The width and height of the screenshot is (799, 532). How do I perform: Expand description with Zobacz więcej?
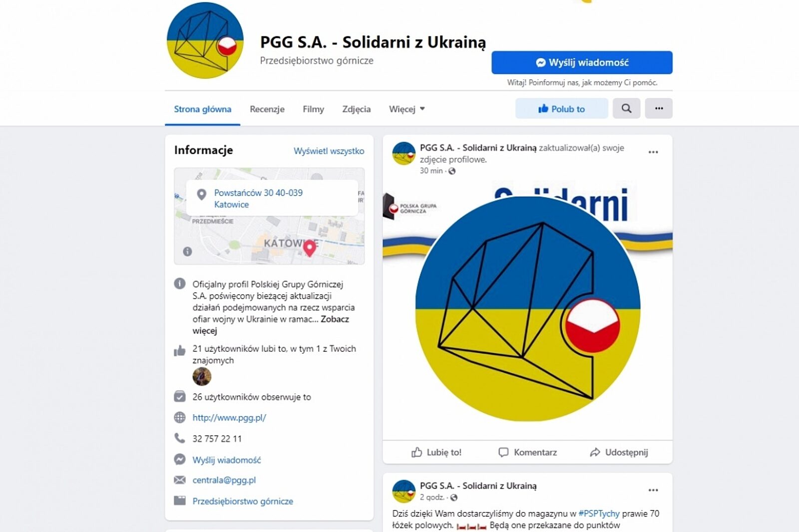[x=271, y=325]
